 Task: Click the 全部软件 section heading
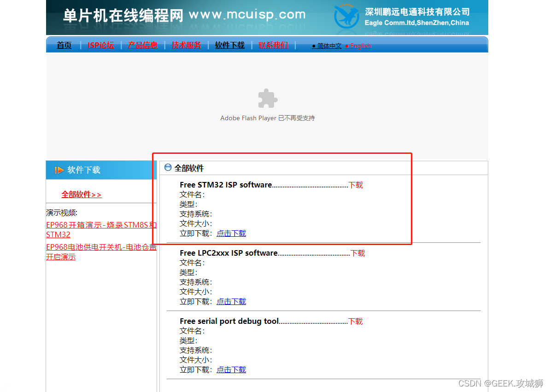point(189,168)
